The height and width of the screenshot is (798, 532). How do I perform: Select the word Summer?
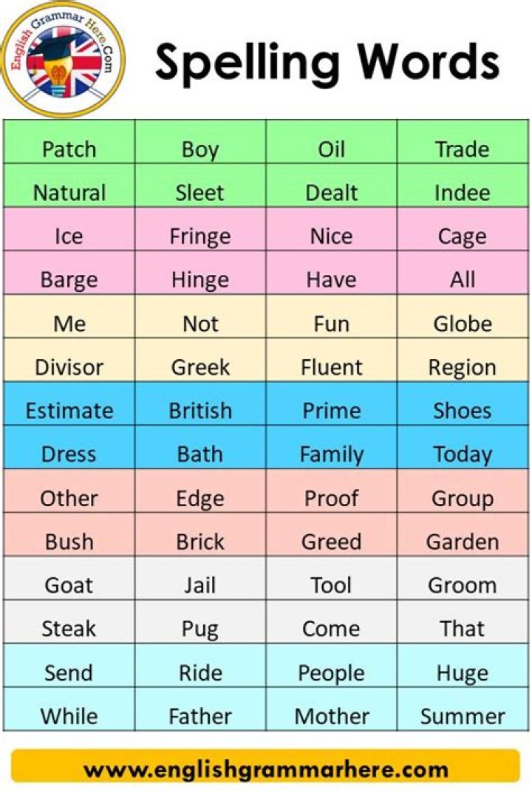[x=463, y=716]
